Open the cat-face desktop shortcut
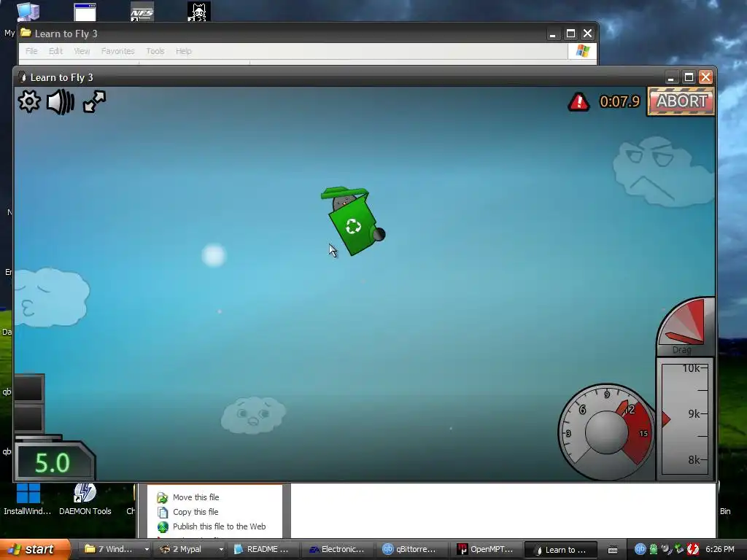Image resolution: width=747 pixels, height=560 pixels. (x=198, y=12)
